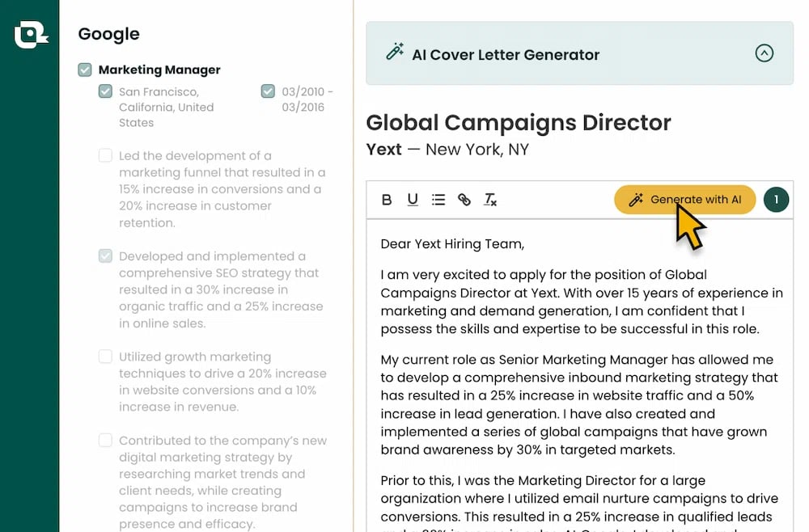Image resolution: width=809 pixels, height=532 pixels.
Task: Uncheck the Marketing Manager checkbox
Action: coord(85,70)
